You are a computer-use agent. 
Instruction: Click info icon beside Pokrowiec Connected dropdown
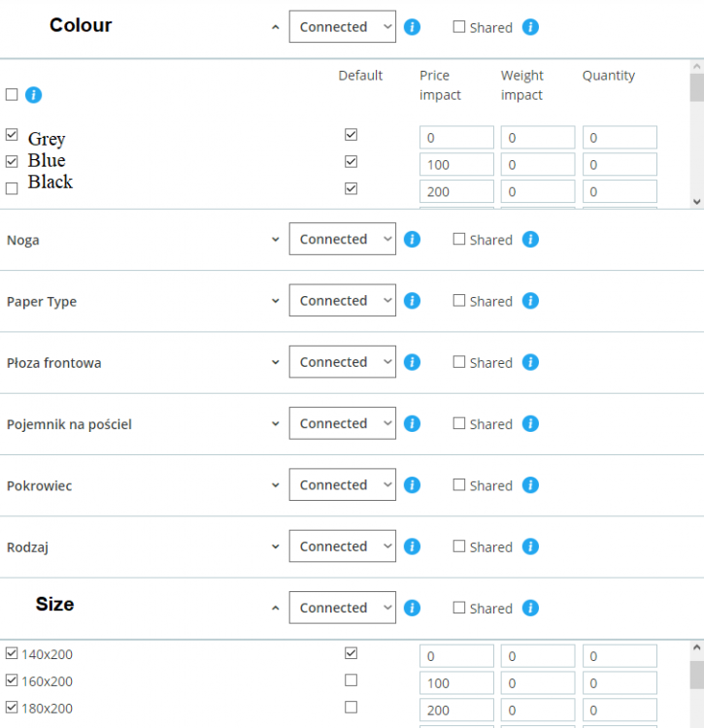pos(412,485)
